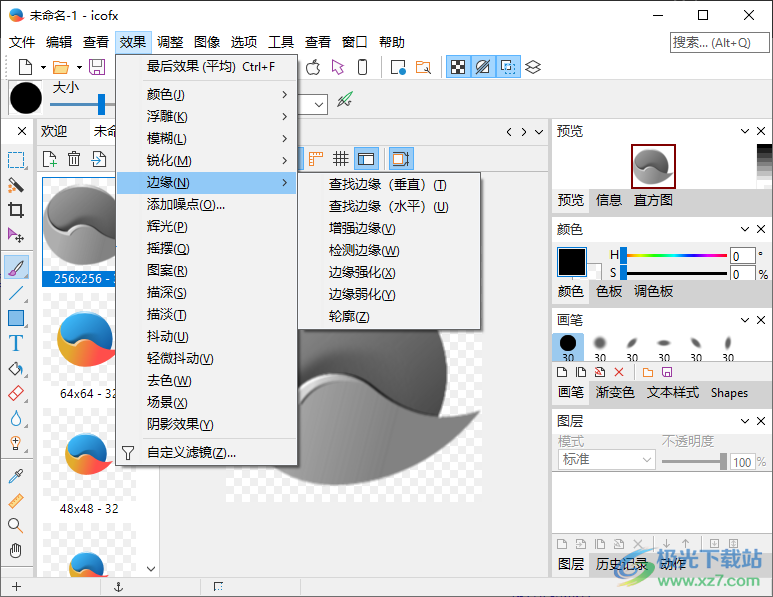Image resolution: width=773 pixels, height=597 pixels.
Task: Select the crop tool
Action: [16, 211]
